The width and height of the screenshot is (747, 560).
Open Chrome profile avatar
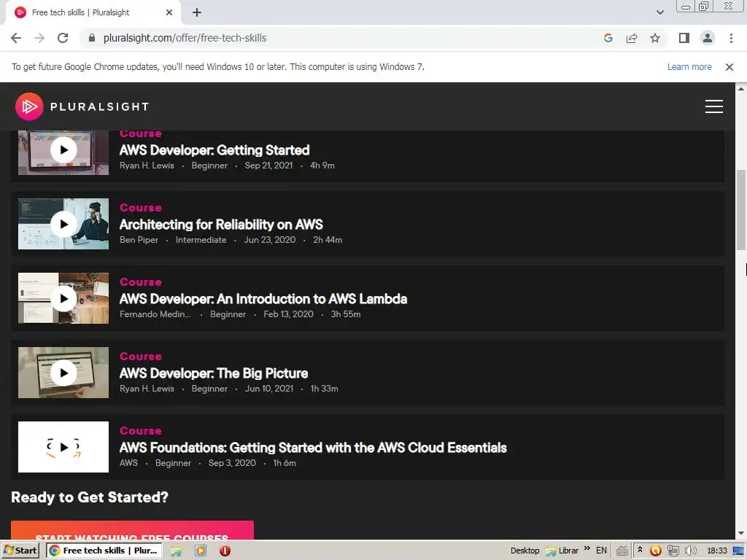tap(708, 38)
